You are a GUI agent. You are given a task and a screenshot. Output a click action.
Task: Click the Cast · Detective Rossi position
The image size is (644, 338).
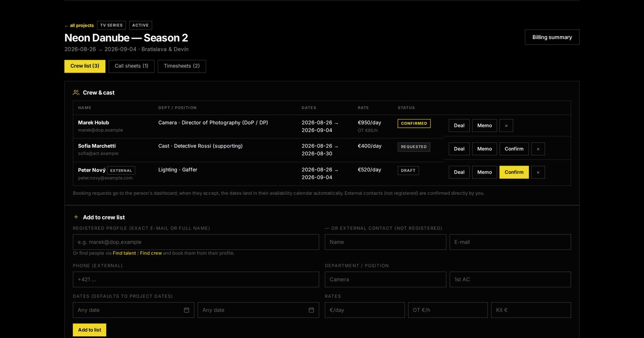200,146
